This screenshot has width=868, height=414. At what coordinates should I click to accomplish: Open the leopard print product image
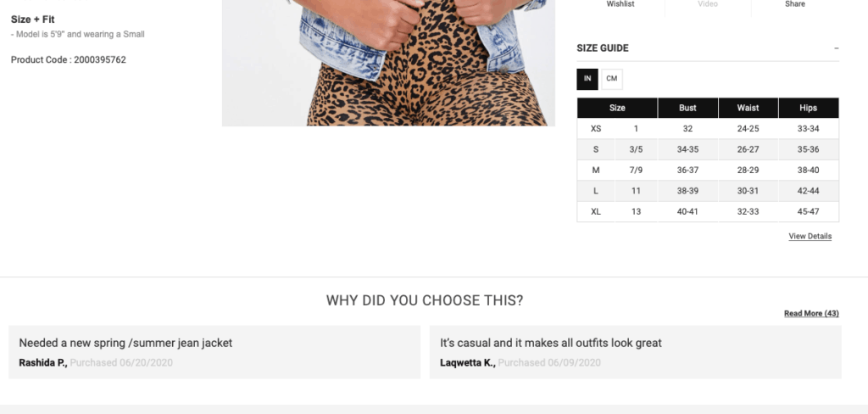(x=388, y=63)
